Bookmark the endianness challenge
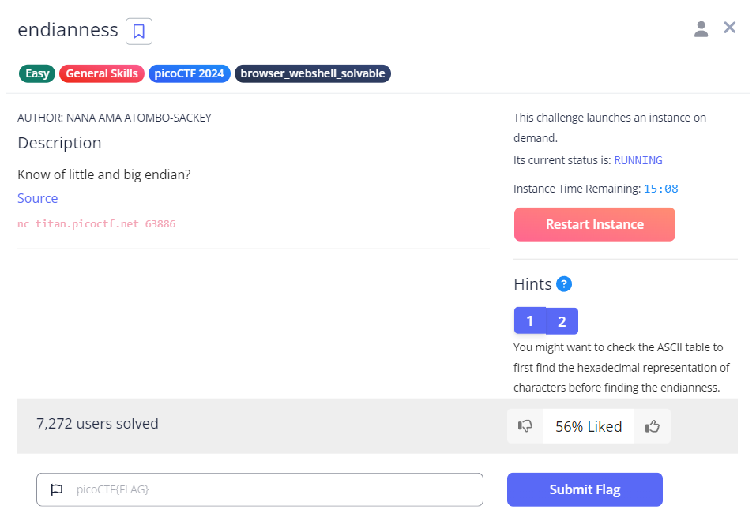The image size is (756, 532). pos(139,32)
